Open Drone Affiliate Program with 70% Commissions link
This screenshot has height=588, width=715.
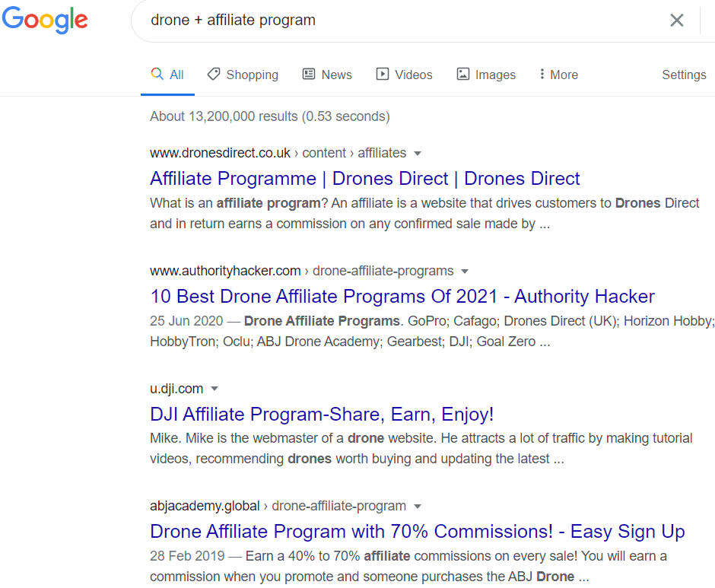[418, 532]
